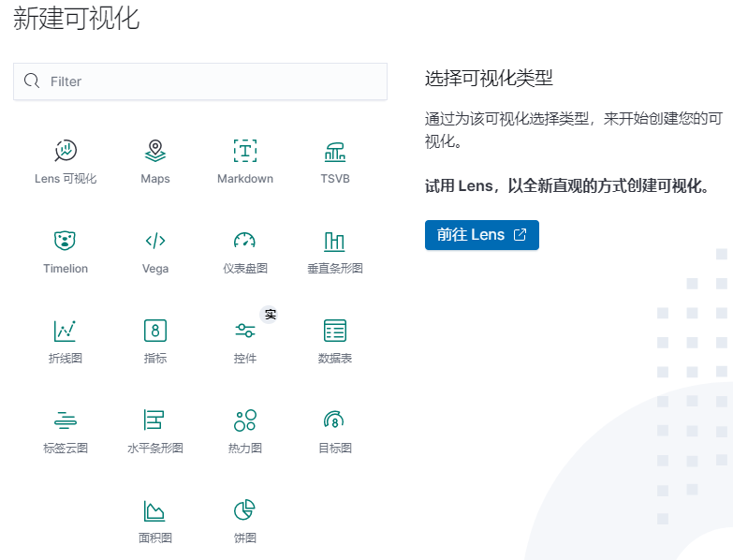Viewport: 733px width, 560px height.
Task: Select the Lens 可视化 icon
Action: click(66, 151)
